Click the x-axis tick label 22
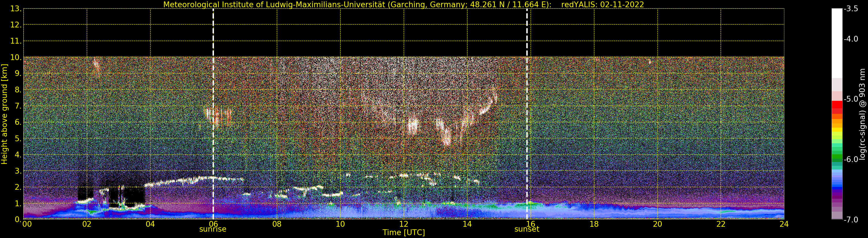This screenshot has width=868, height=238. click(721, 224)
